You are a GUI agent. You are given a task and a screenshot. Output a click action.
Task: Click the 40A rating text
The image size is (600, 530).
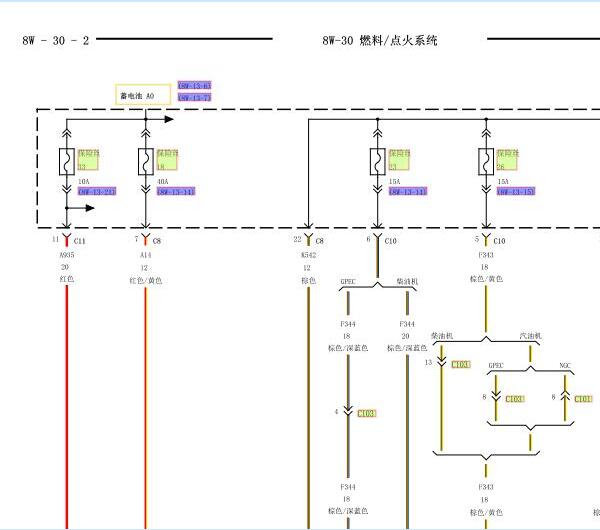coord(163,181)
